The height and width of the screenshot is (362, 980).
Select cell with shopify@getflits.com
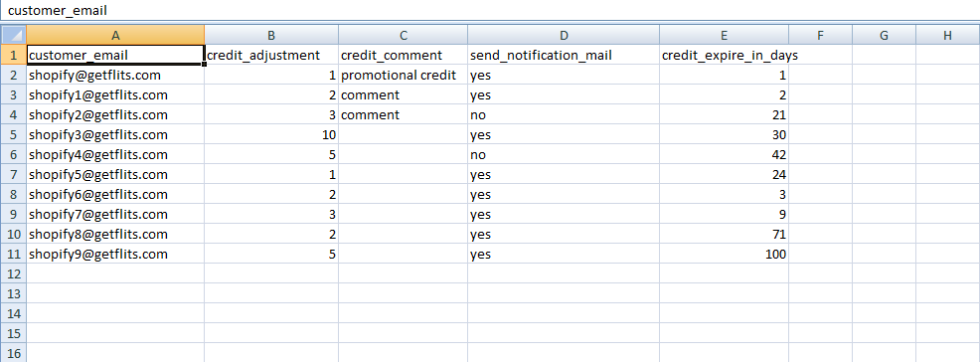(115, 75)
